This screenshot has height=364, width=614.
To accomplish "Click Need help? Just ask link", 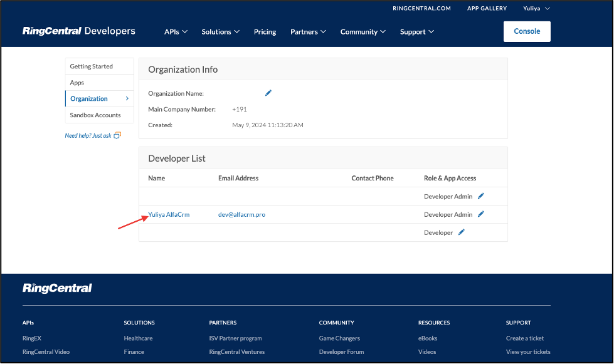I will pyautogui.click(x=88, y=135).
